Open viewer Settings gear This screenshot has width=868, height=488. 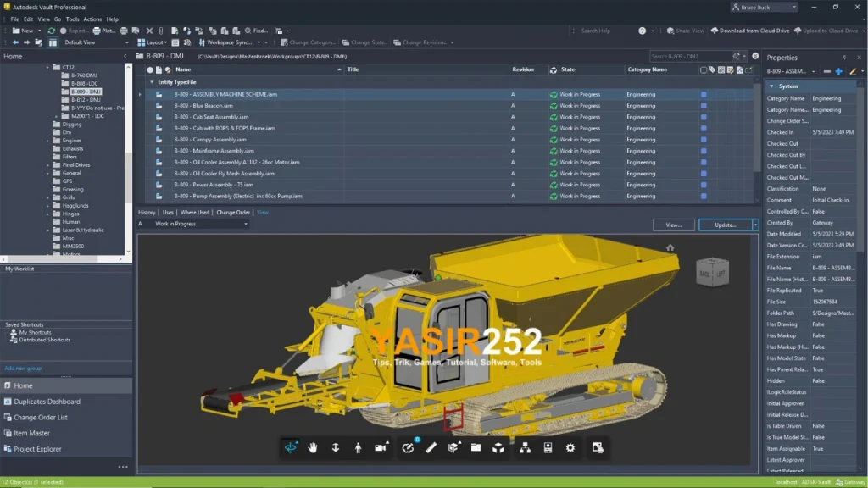(x=570, y=447)
